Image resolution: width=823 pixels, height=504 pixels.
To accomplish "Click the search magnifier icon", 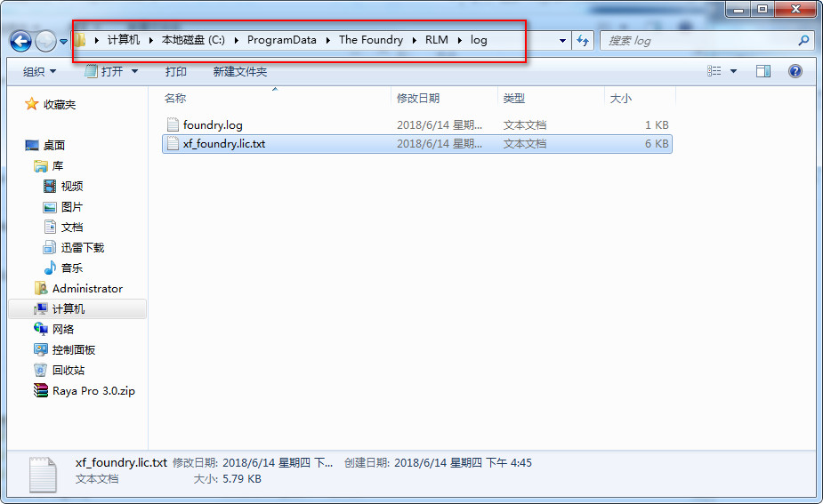I will click(803, 40).
